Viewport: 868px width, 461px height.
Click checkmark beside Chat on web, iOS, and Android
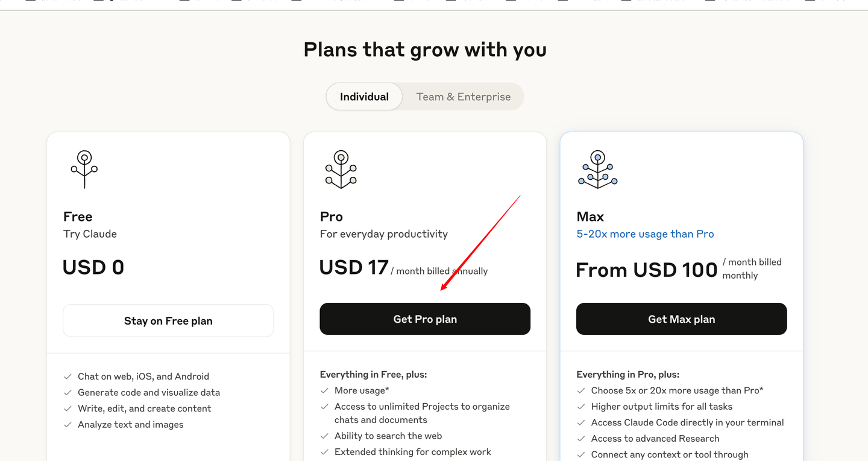[x=68, y=377]
